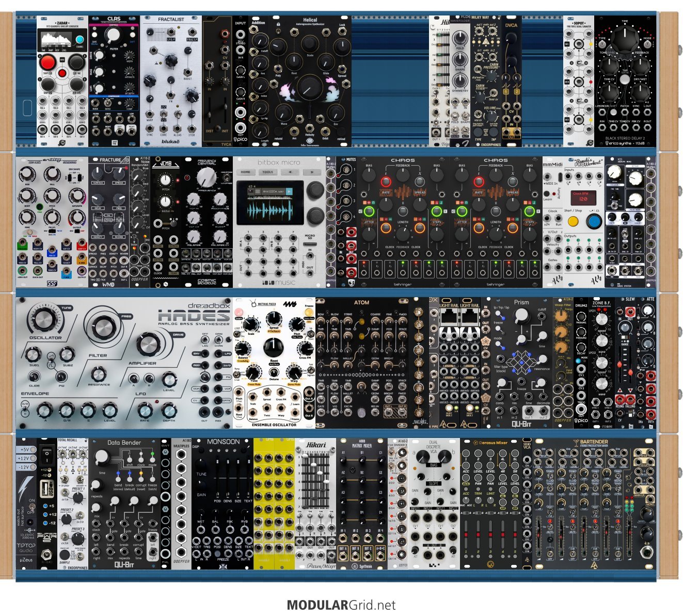This screenshot has width=683, height=616.
Task: Click the large top knob on CLRS
Action: (x=113, y=35)
